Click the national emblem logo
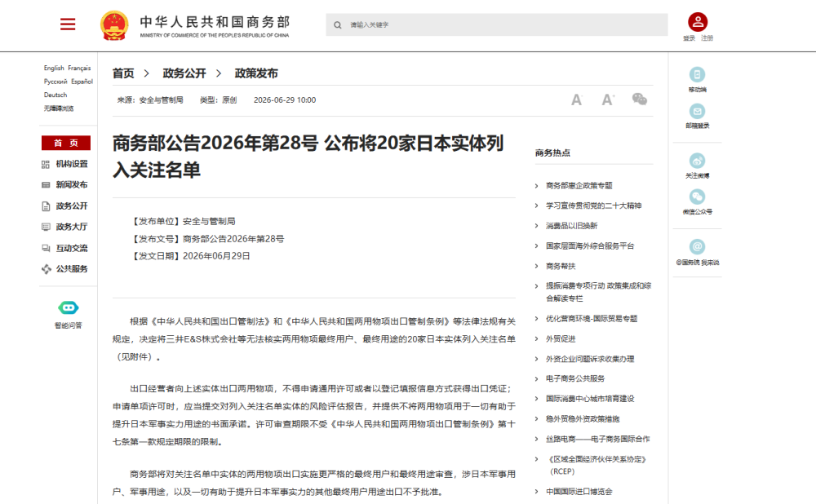This screenshot has height=504, width=816. (114, 25)
